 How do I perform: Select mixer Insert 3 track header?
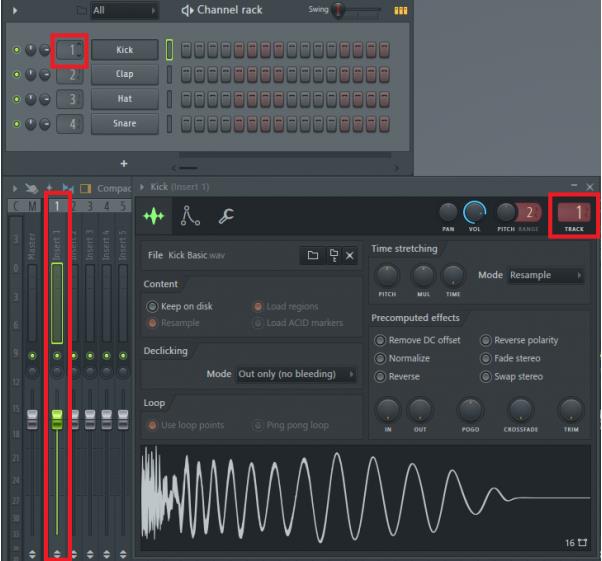[x=90, y=206]
